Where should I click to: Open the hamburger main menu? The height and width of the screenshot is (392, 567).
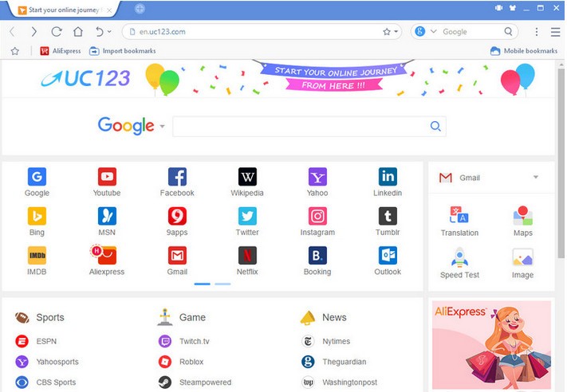coord(555,32)
